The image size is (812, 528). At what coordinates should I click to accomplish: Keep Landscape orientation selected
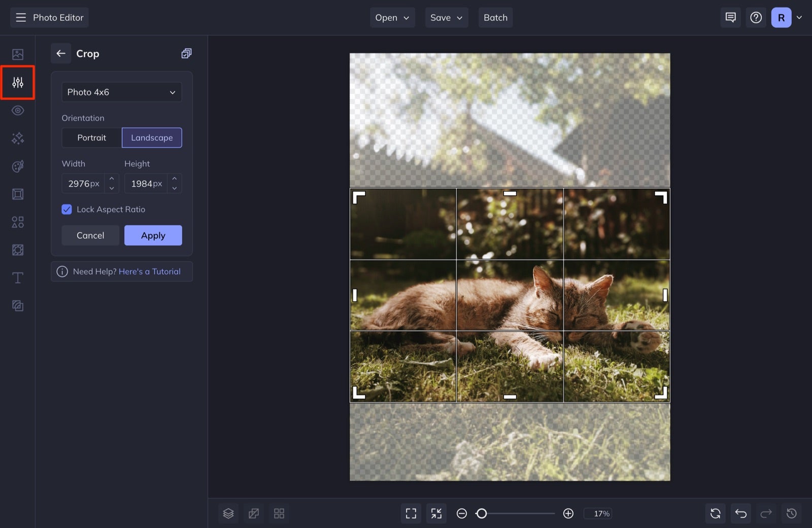(x=152, y=137)
